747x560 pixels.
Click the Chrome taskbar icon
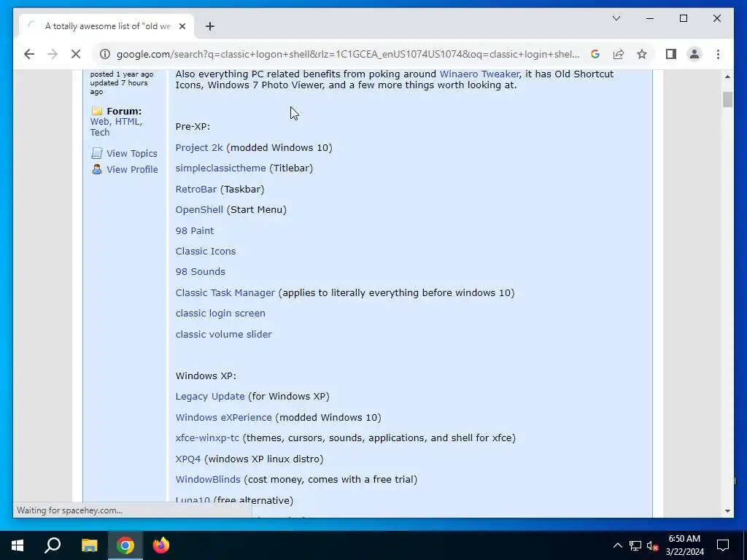click(125, 545)
